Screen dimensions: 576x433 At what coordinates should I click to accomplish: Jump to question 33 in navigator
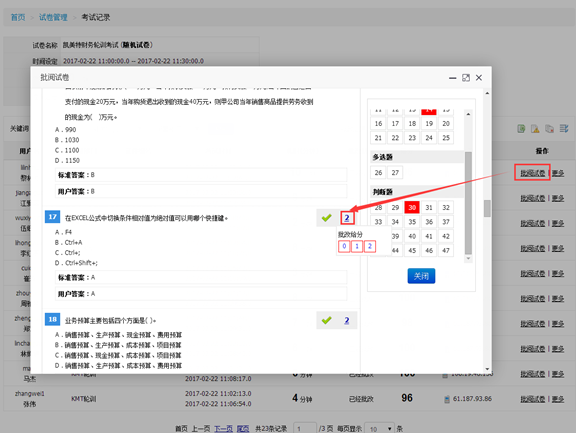(378, 222)
